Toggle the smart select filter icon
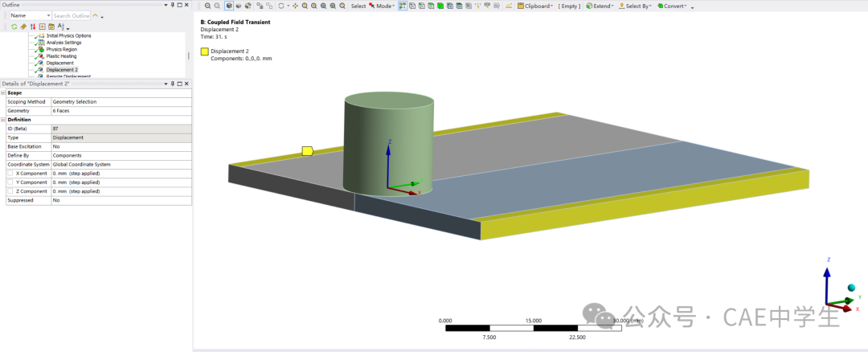 (x=403, y=6)
